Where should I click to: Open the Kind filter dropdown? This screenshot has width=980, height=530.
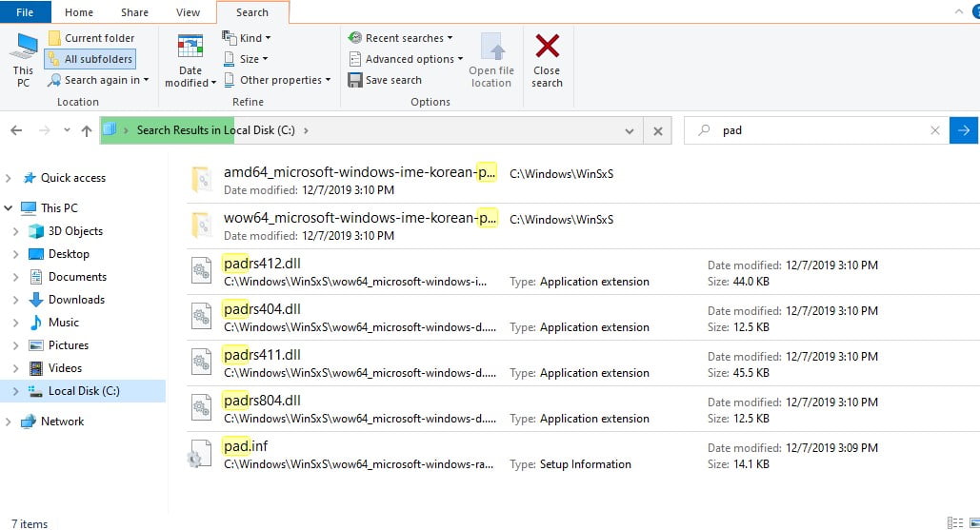247,38
